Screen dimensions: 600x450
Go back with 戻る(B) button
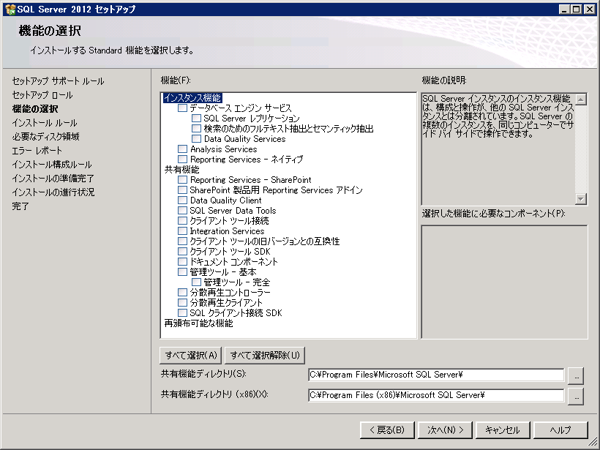click(387, 430)
